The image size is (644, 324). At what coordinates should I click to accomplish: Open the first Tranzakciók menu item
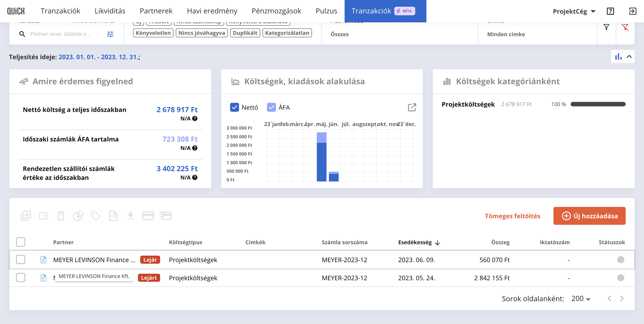click(x=60, y=11)
